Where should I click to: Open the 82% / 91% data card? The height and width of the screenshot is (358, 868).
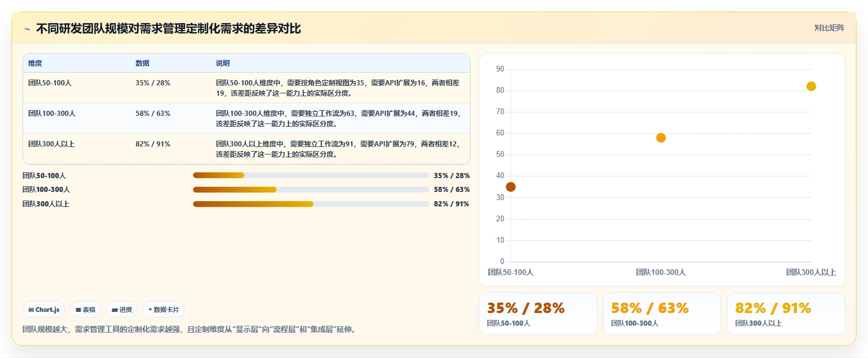click(x=786, y=314)
